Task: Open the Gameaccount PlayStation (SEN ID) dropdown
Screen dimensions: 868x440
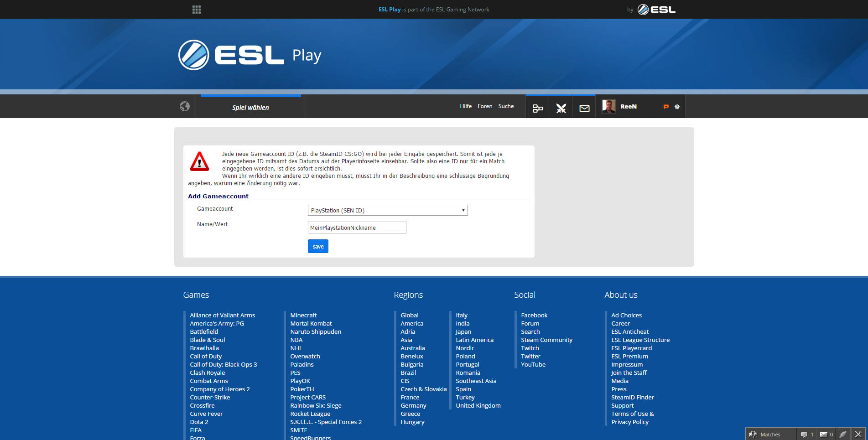Action: (x=388, y=210)
